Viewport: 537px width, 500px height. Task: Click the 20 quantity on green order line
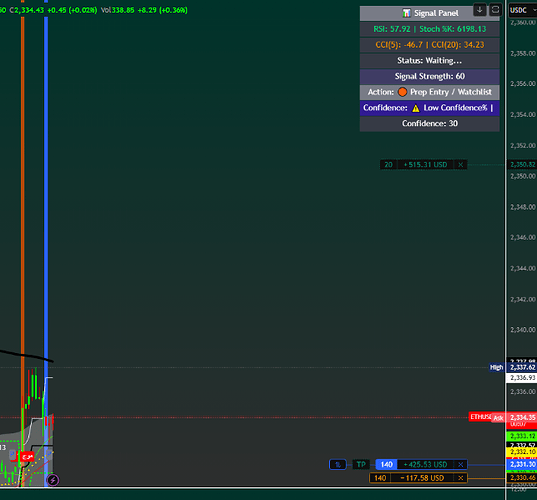(388, 165)
